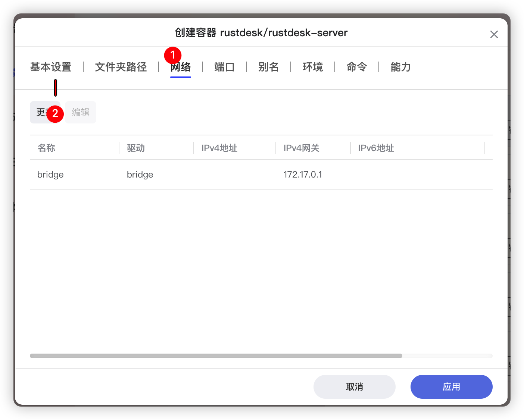
Task: Close the create container dialog
Action: (494, 34)
